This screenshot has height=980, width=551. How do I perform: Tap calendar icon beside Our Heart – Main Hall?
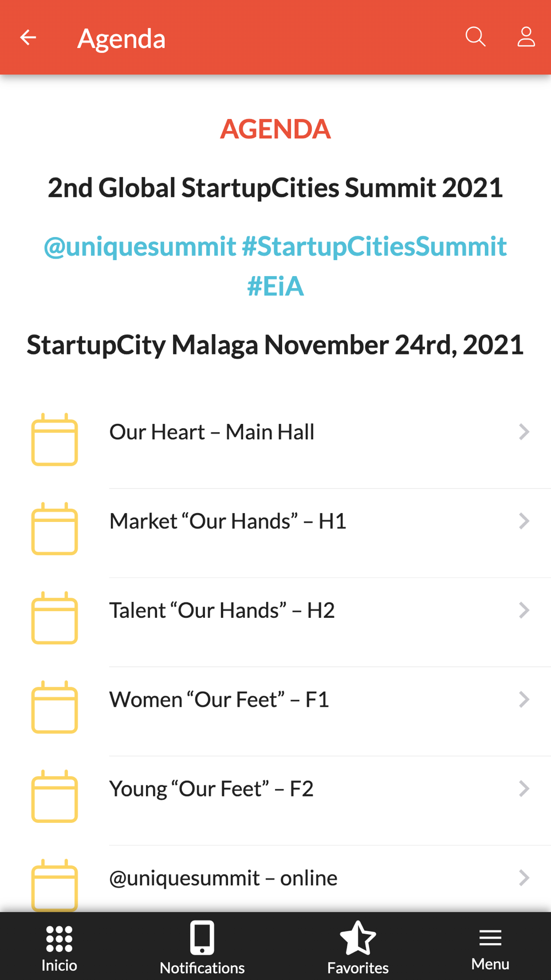click(55, 439)
